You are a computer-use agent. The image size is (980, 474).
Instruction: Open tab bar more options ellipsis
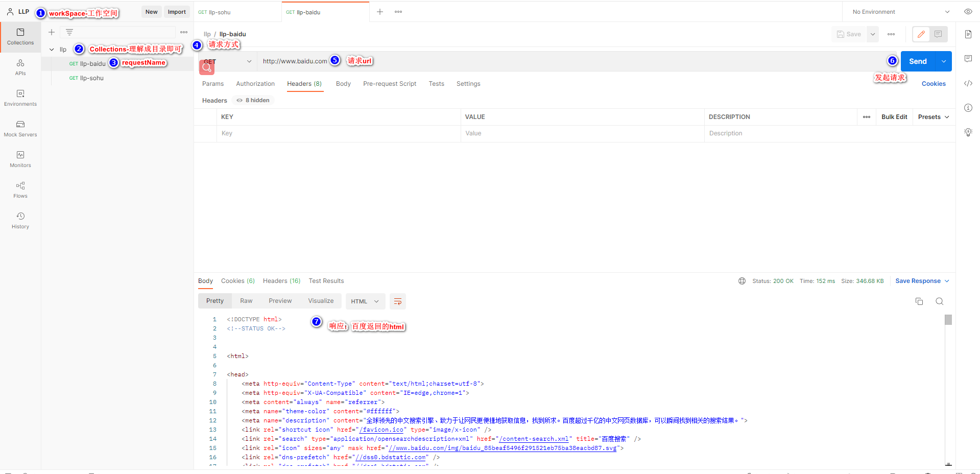coord(398,12)
